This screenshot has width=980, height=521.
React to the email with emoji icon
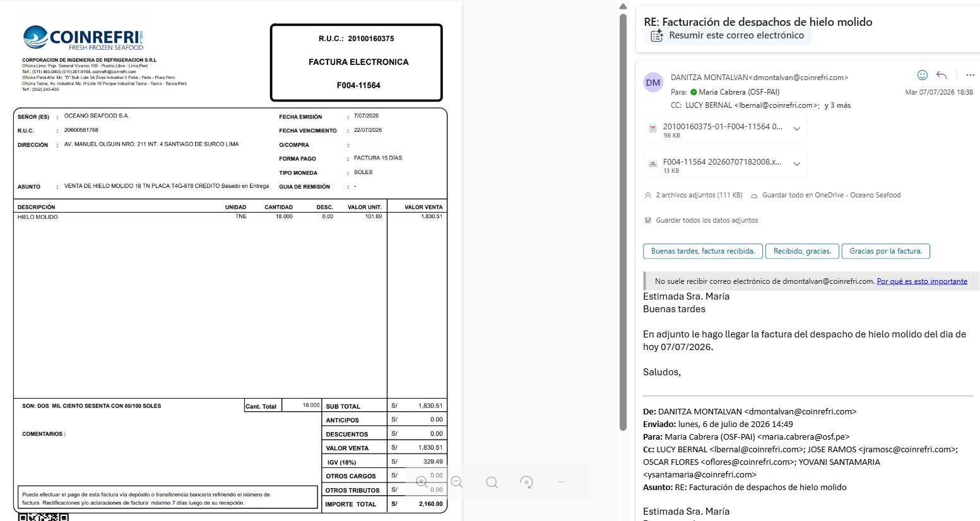(923, 75)
